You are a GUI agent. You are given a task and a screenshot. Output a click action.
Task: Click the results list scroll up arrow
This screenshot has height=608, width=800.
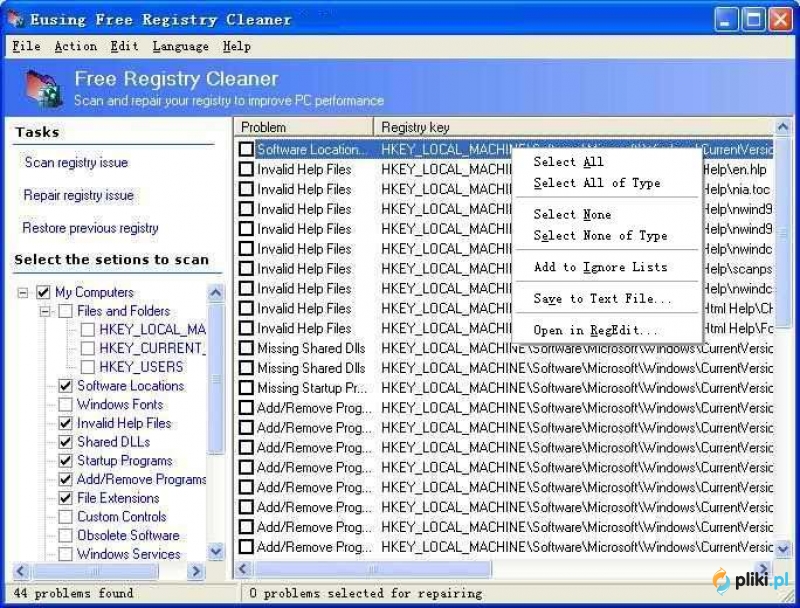click(x=783, y=126)
